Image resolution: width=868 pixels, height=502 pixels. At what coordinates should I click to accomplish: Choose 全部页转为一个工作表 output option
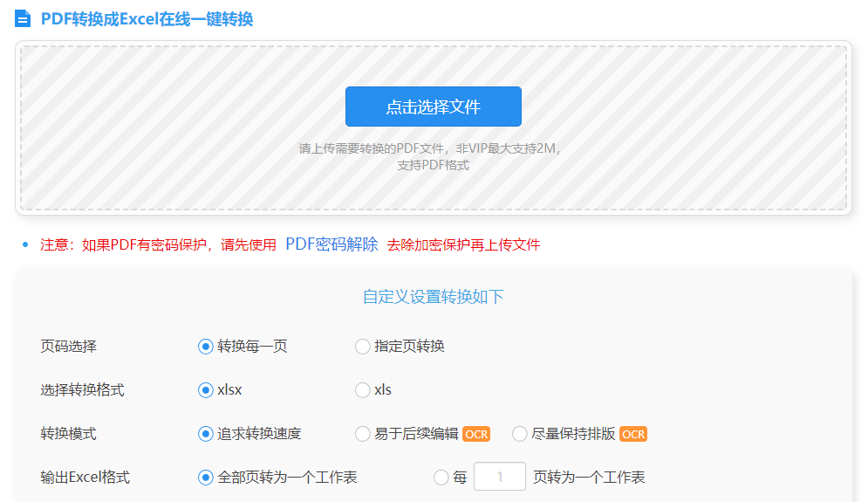pyautogui.click(x=206, y=478)
